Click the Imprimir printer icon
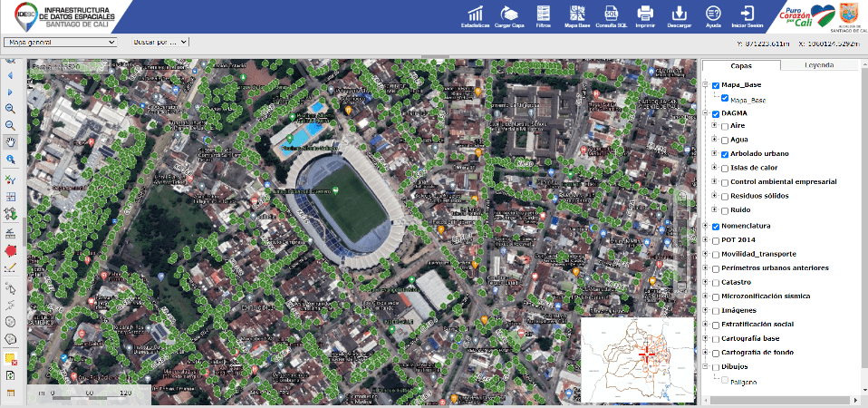This screenshot has width=868, height=408. coord(645,14)
